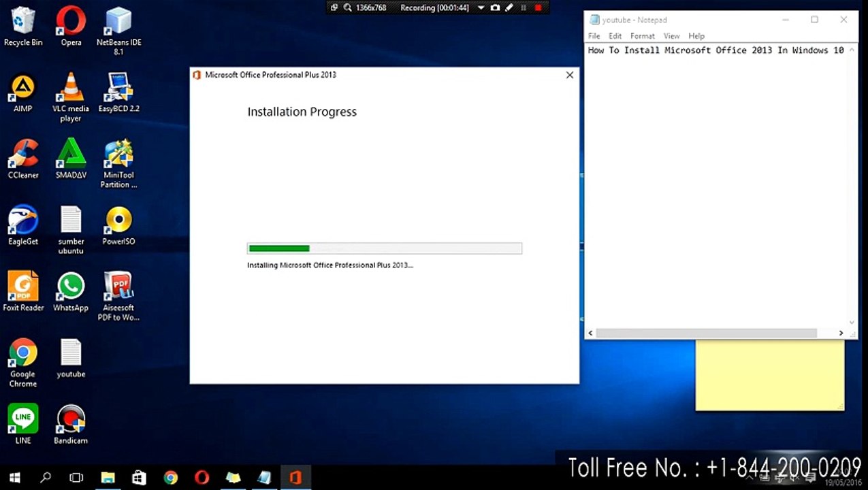
Task: Open File Explorer from the taskbar
Action: [108, 478]
